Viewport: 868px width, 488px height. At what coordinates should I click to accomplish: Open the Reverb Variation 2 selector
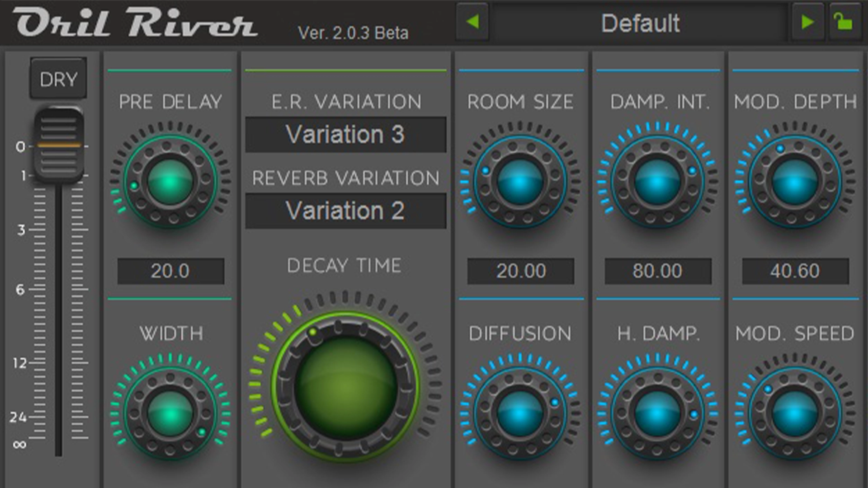coord(346,211)
